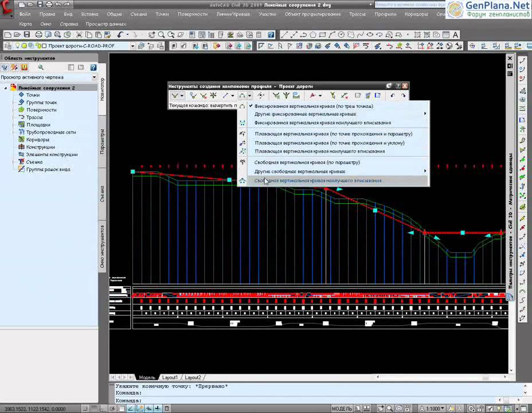Click the Zoom magnifier in standard toolbar
The width and height of the screenshot is (532, 413).
[x=162, y=34]
